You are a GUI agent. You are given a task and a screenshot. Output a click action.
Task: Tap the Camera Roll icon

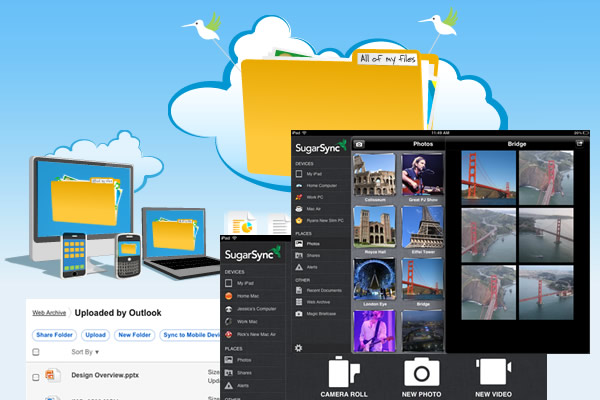point(344,372)
